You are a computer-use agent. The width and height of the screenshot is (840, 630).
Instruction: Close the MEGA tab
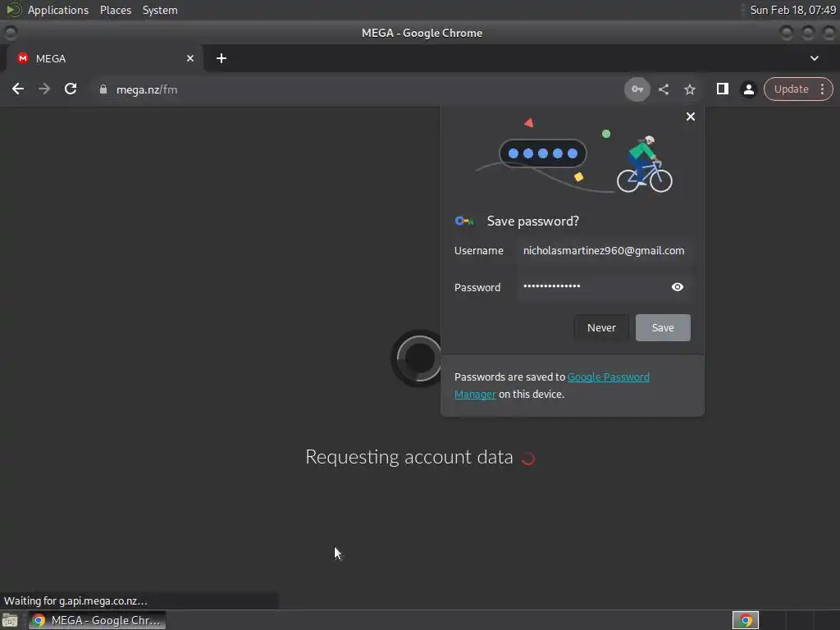coord(190,58)
